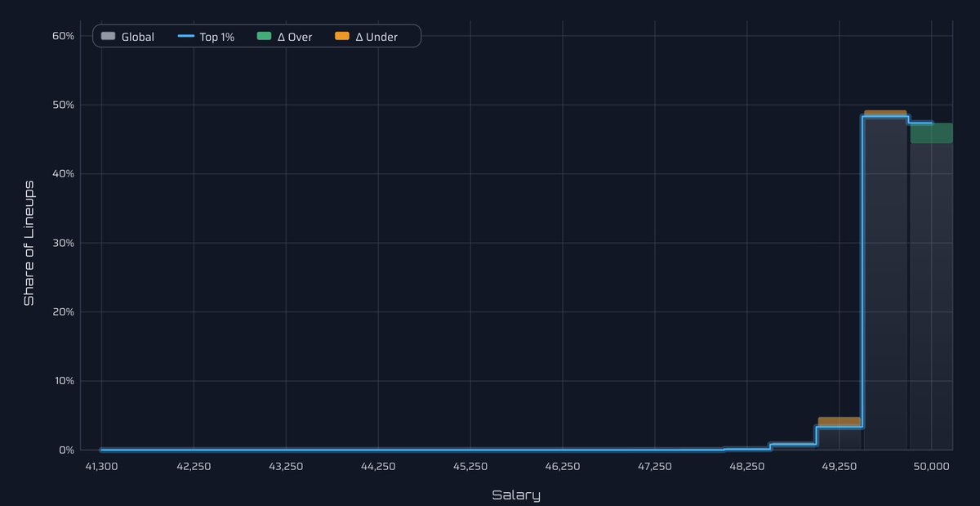Click the Share of Lineups axis title
980x506 pixels.
point(29,242)
